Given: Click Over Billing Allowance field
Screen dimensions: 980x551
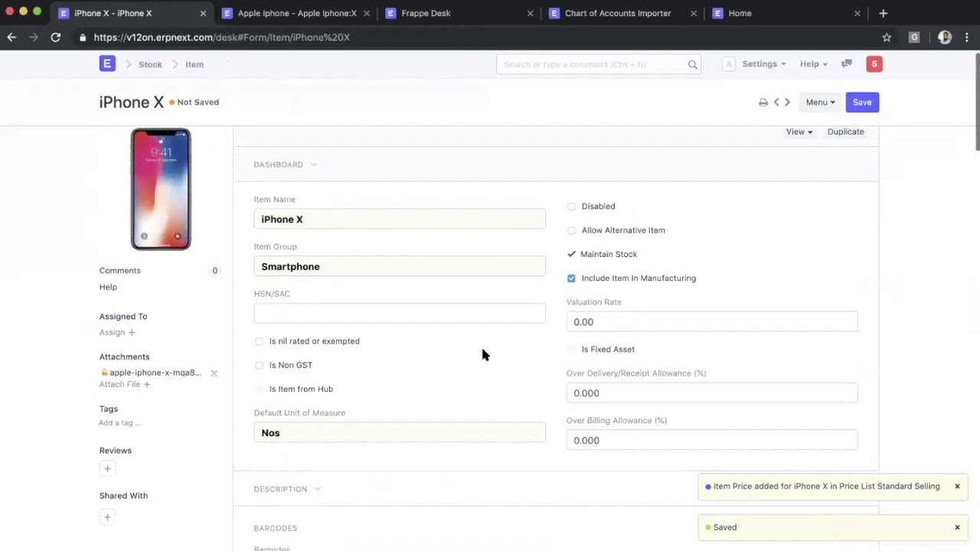Looking at the screenshot, I should 712,440.
